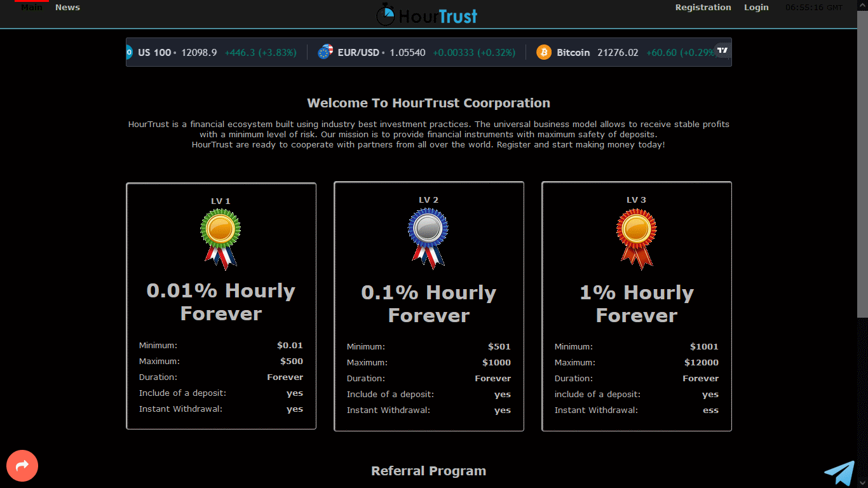Click the LV 2 label
This screenshot has height=488, width=868.
tap(428, 200)
